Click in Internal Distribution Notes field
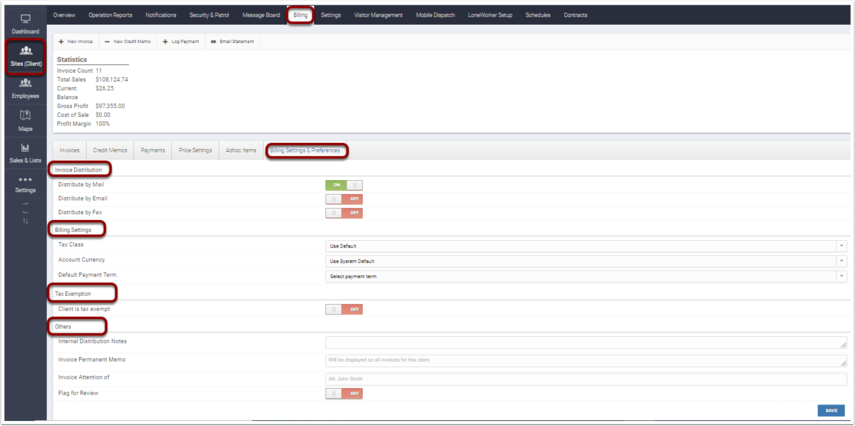The image size is (855, 426). click(x=586, y=343)
